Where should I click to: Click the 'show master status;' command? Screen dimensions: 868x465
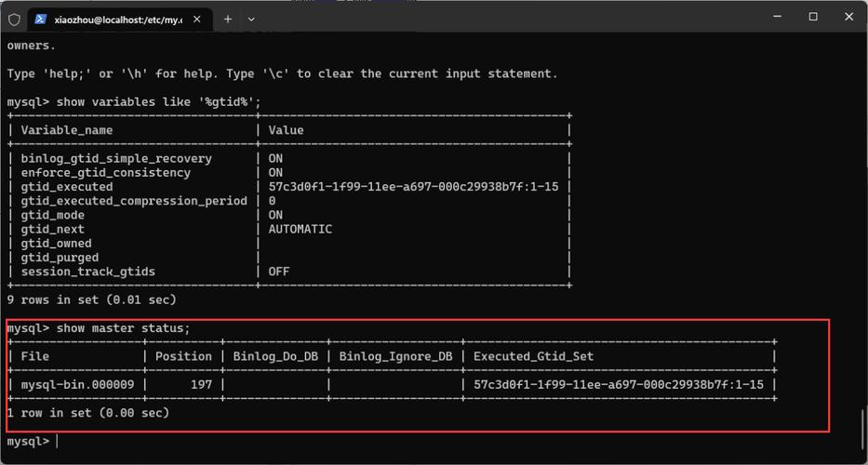coord(123,328)
